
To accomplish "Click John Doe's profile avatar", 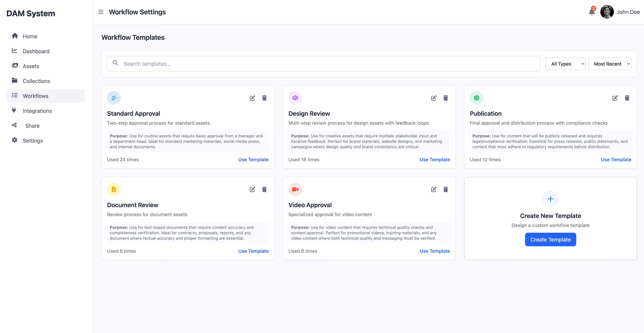I will [x=607, y=12].
